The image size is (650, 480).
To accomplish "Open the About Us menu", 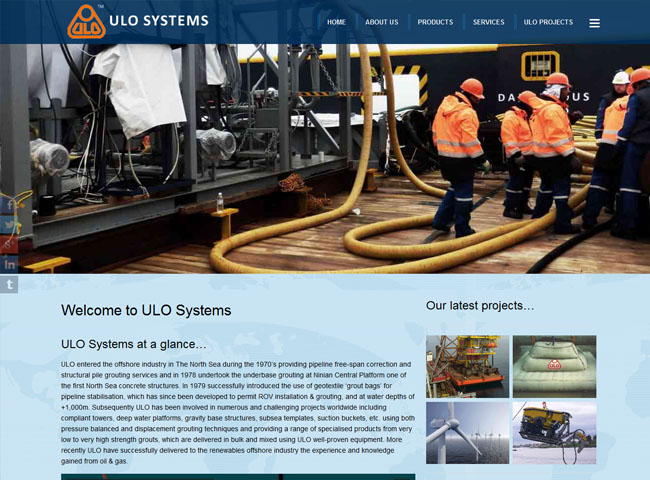I will pyautogui.click(x=381, y=22).
